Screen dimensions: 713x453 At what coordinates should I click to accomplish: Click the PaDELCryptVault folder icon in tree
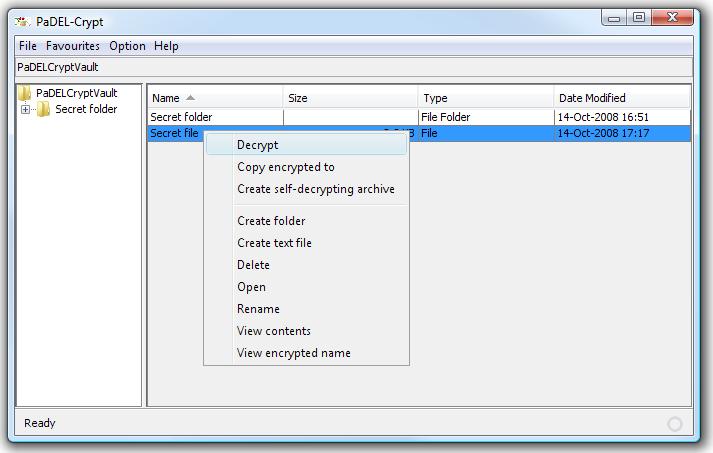point(25,93)
